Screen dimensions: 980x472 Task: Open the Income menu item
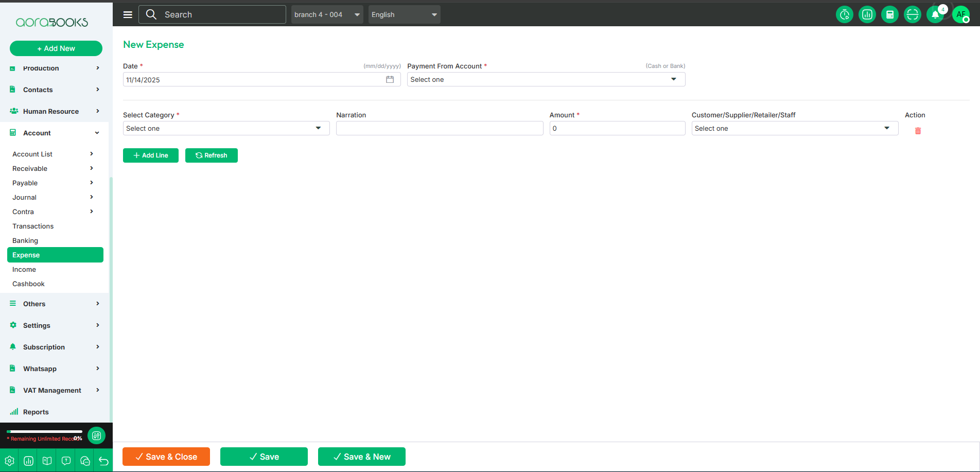click(24, 269)
